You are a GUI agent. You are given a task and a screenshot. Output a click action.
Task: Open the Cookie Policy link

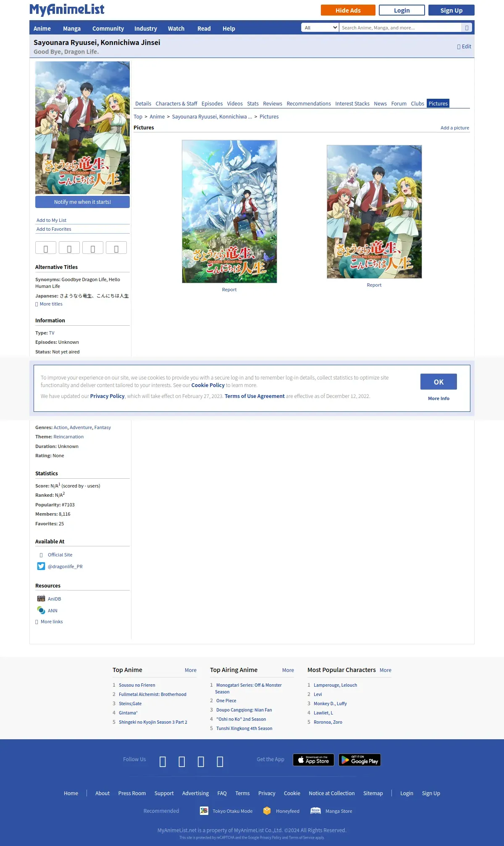(x=208, y=385)
